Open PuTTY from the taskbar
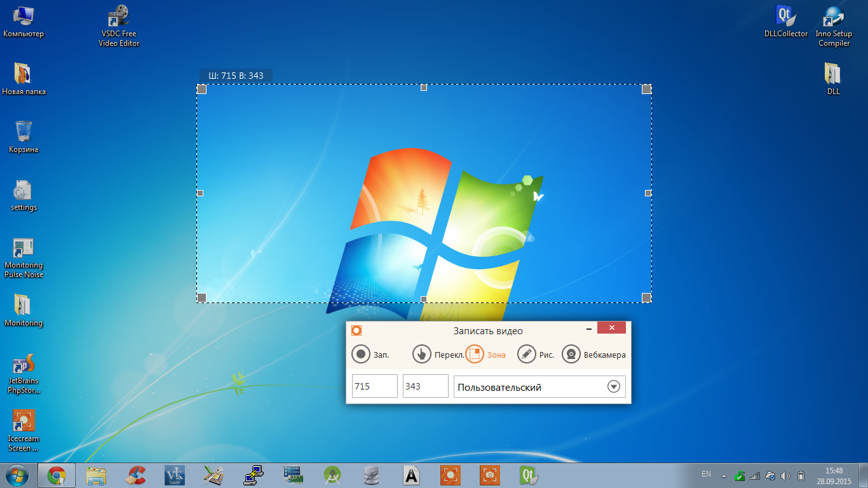This screenshot has width=868, height=488. pos(254,475)
